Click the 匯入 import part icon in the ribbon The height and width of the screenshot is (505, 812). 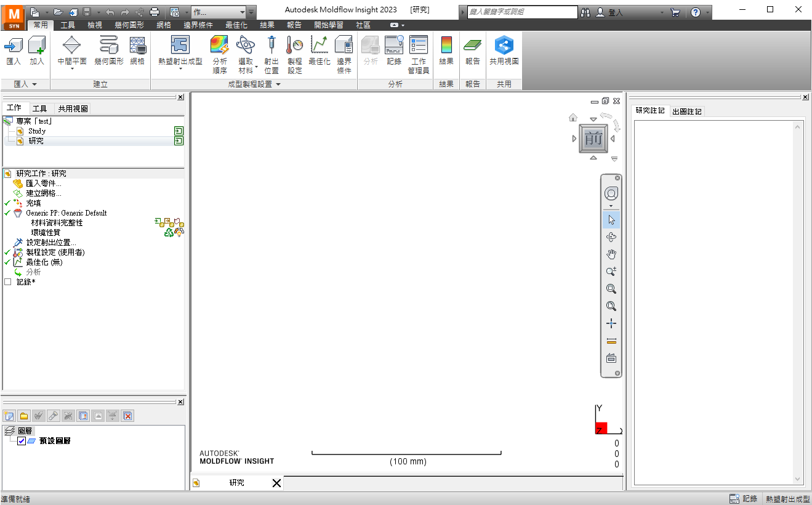pyautogui.click(x=14, y=49)
